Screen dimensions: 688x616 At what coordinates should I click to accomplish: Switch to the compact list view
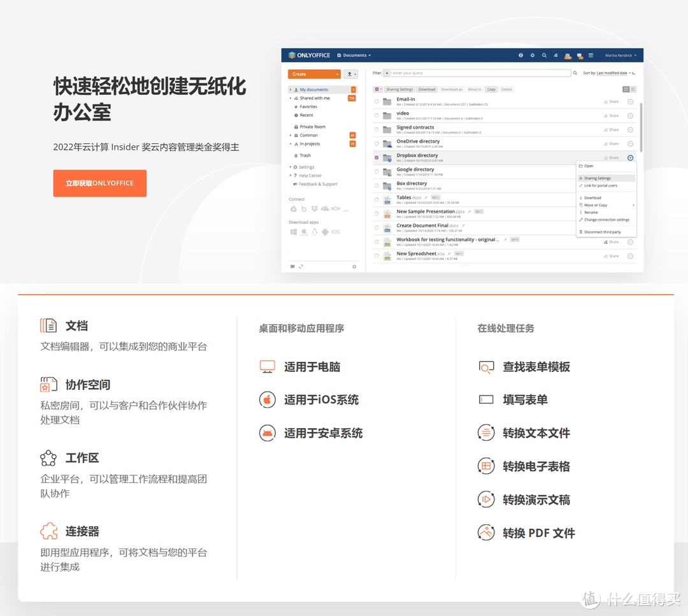click(x=633, y=90)
